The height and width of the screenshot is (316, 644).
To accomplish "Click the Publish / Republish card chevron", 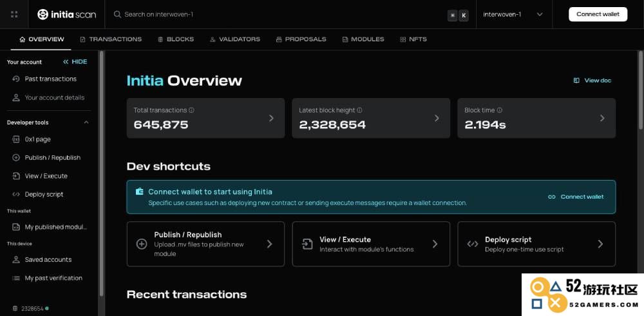I will tap(269, 244).
